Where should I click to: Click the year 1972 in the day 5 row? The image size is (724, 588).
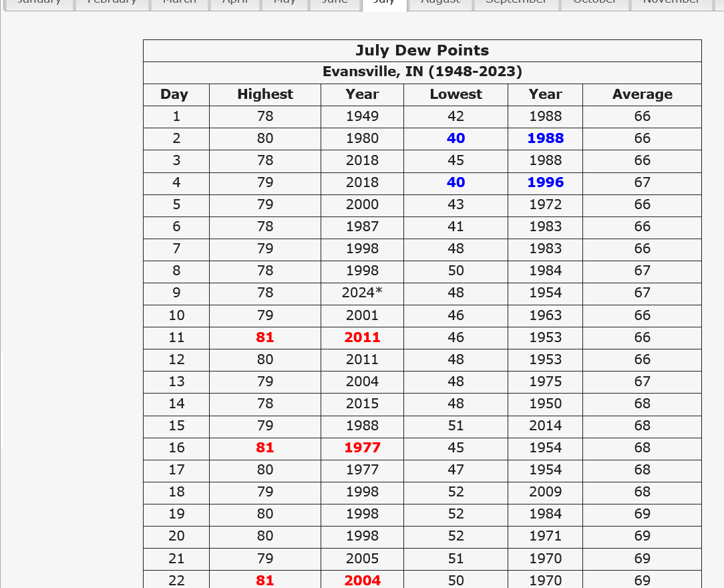click(545, 204)
